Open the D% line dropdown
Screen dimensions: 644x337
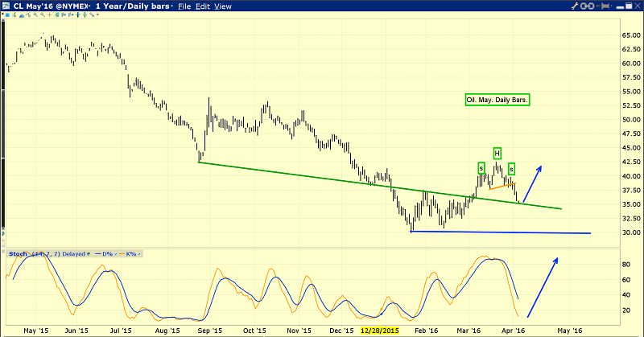coord(108,254)
